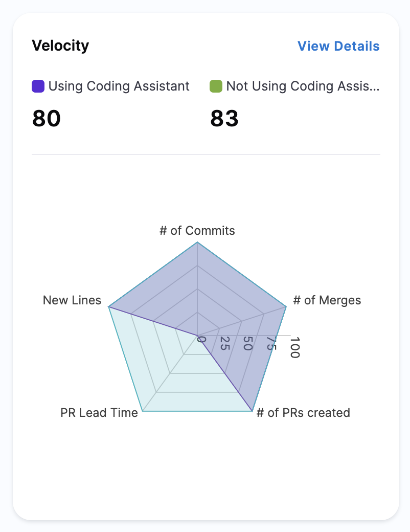Select the score value 83
The image size is (410, 532).
click(224, 119)
